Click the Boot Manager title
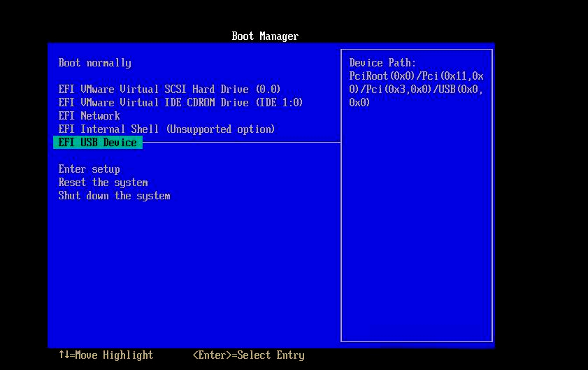The image size is (588, 370). coord(265,36)
